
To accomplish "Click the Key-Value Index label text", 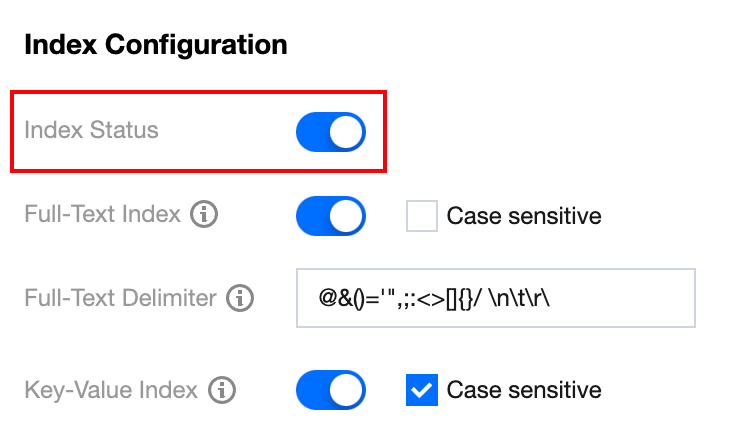I will (x=113, y=390).
